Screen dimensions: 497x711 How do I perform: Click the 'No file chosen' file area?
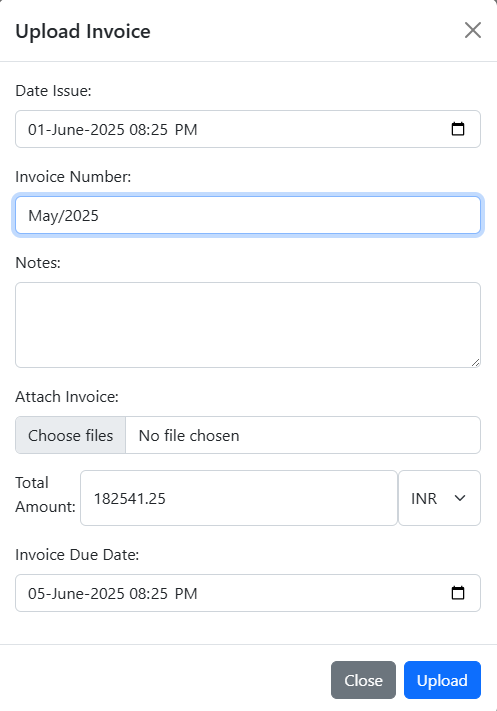click(303, 435)
